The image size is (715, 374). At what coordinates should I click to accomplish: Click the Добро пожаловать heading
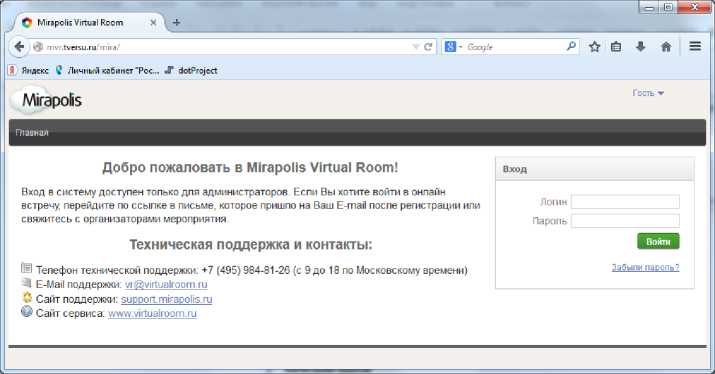(x=250, y=167)
